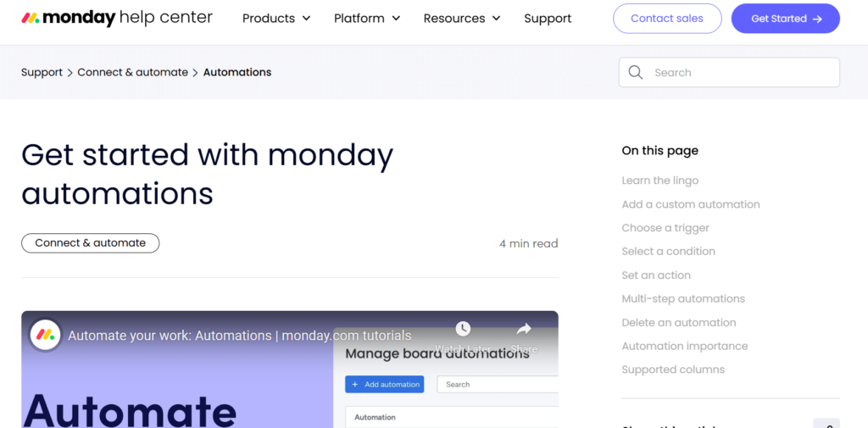The width and height of the screenshot is (868, 428).
Task: Expand the Platform dropdown menu
Action: [367, 19]
